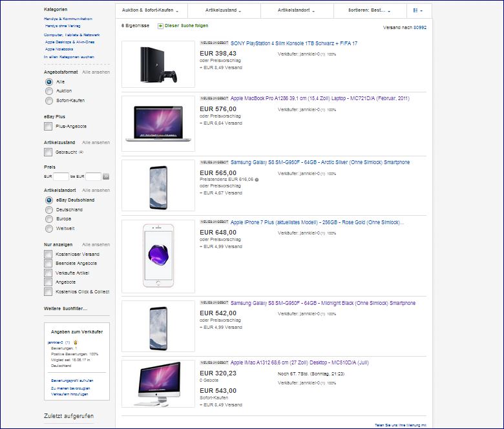Click Dieser Suche folgen link

point(187,26)
